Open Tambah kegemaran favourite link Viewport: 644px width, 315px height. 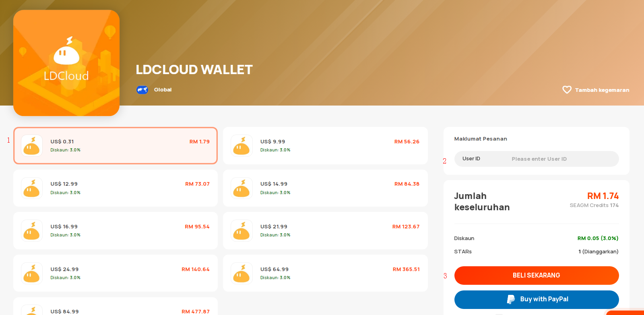pos(602,90)
